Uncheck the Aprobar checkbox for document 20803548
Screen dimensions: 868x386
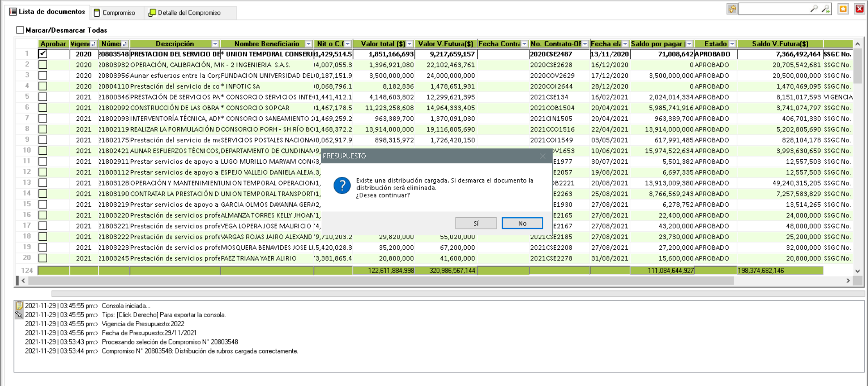(x=43, y=54)
